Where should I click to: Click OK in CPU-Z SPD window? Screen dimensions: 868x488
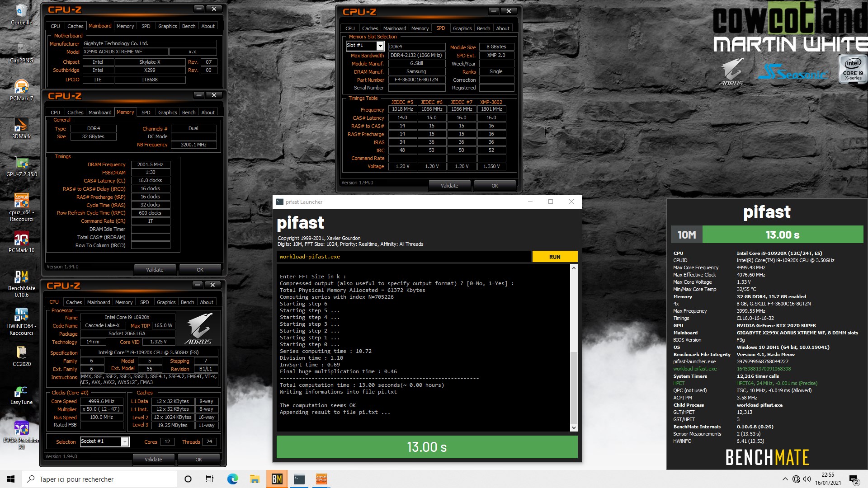pos(495,186)
